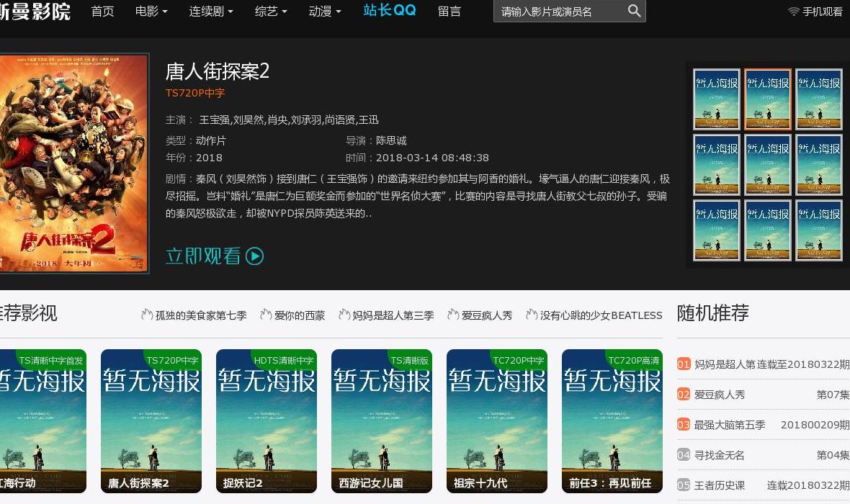This screenshot has width=850, height=504.
Task: Click genre 动作片
Action: [211, 140]
